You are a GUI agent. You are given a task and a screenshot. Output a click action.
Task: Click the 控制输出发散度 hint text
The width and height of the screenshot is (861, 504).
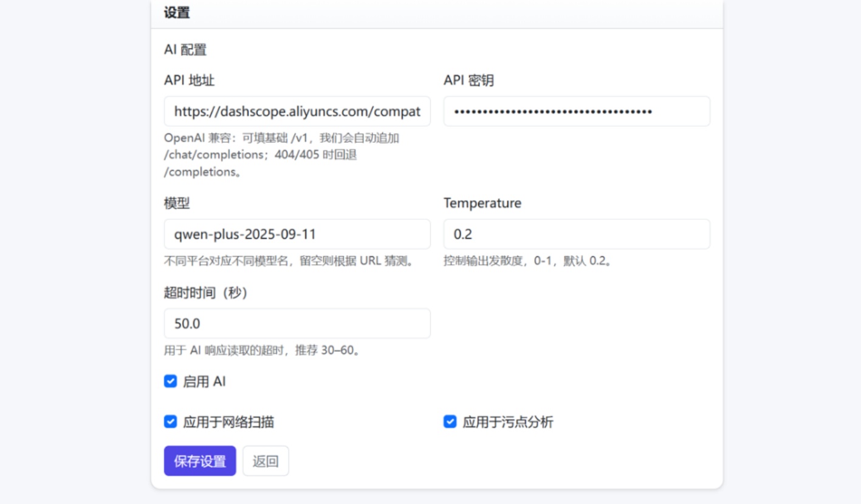click(x=527, y=262)
